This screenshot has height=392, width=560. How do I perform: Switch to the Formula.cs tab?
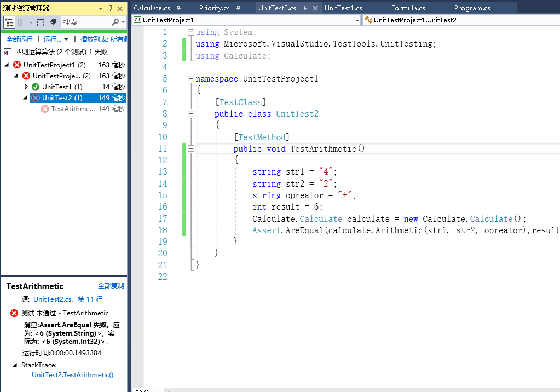tap(408, 8)
